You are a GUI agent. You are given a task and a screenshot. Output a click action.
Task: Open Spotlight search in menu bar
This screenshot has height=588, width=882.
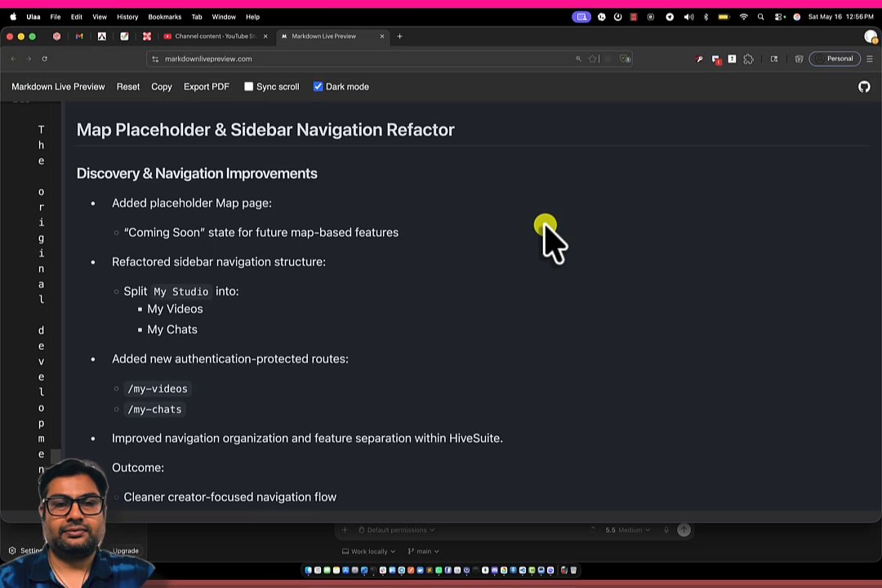point(760,17)
